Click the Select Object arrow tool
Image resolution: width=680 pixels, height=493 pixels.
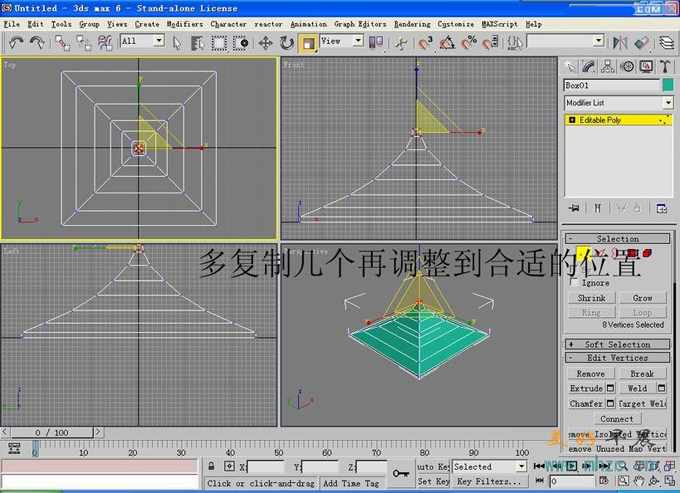[177, 42]
